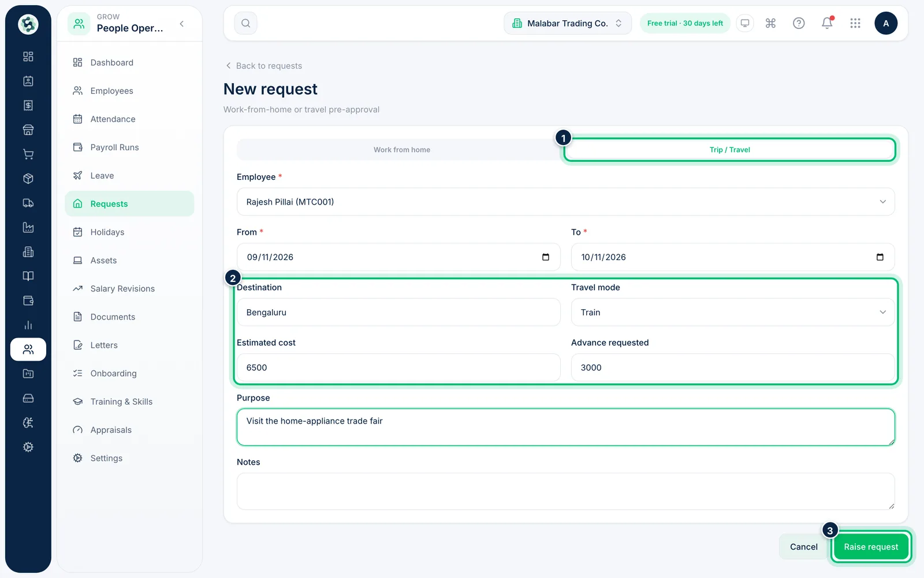Click the search magnifier icon
The width and height of the screenshot is (924, 578).
[x=245, y=23]
